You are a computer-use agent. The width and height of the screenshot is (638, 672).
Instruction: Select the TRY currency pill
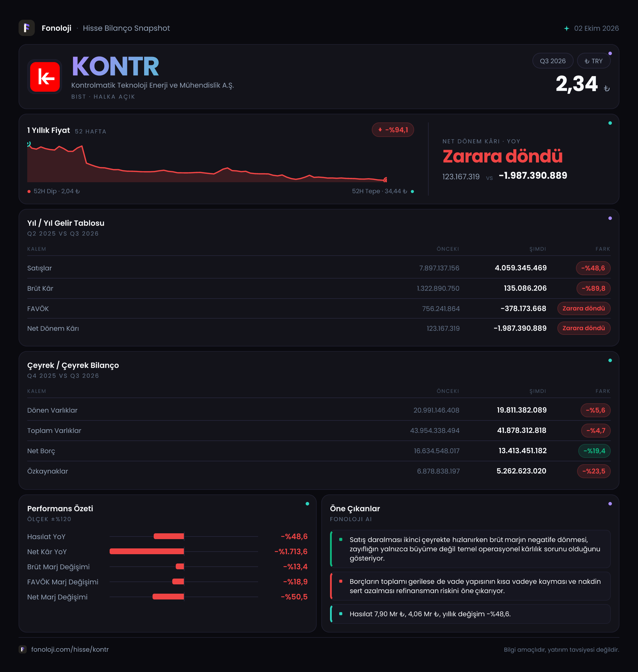(593, 61)
